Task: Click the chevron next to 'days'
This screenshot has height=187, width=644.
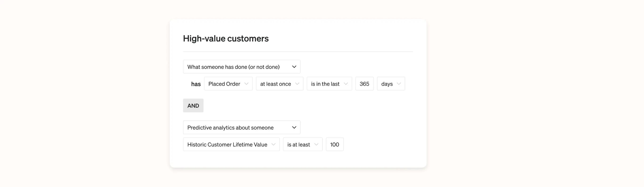Action: (x=399, y=84)
